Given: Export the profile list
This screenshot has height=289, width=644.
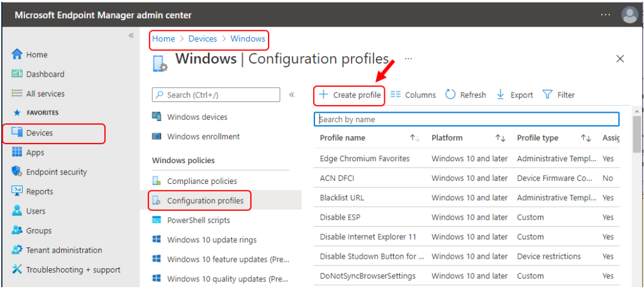Looking at the screenshot, I should (514, 95).
